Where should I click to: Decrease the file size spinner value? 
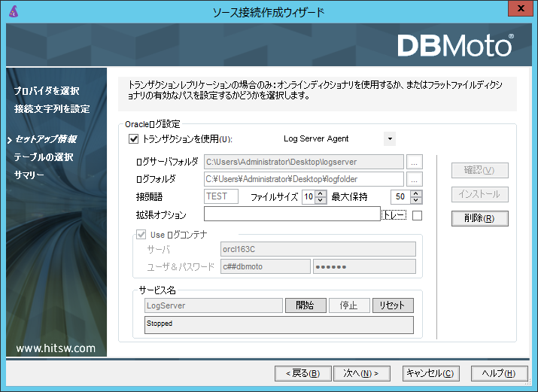click(321, 200)
